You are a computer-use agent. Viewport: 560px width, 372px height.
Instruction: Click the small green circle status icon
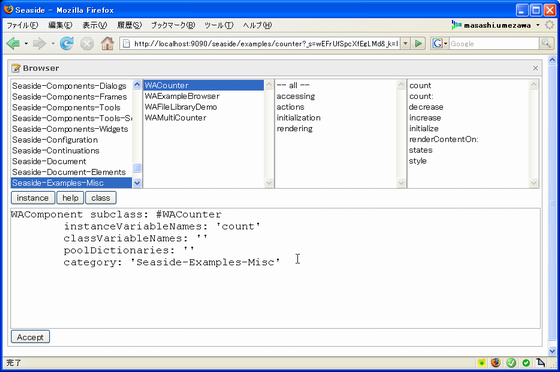[x=526, y=363]
